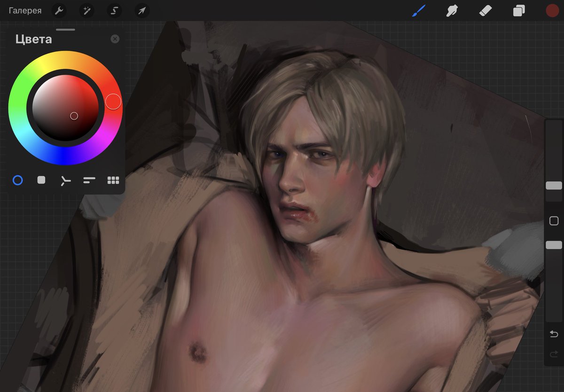Undo the last stroke
The height and width of the screenshot is (392, 564).
[x=554, y=334]
